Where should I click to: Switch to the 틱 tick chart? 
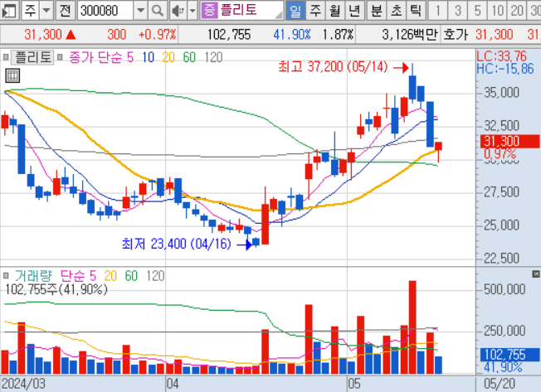click(x=416, y=11)
